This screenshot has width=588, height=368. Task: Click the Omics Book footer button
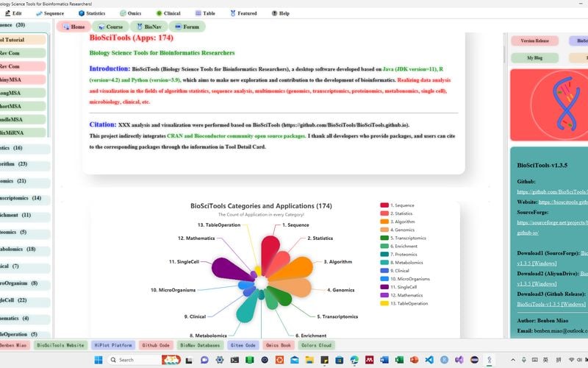click(x=279, y=345)
